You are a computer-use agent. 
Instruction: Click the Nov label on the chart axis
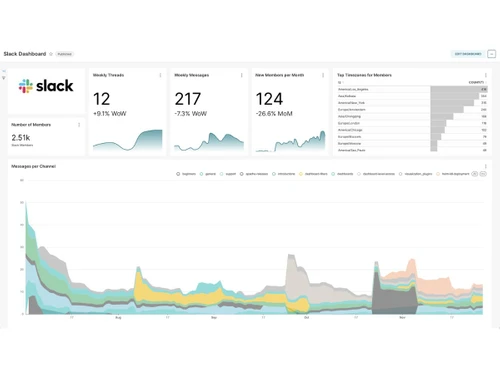tap(402, 318)
